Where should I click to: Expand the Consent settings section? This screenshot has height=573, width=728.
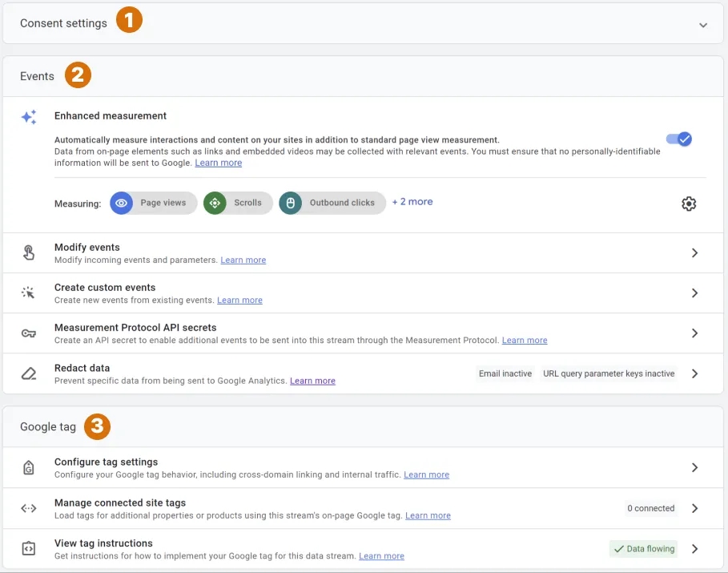(x=703, y=25)
